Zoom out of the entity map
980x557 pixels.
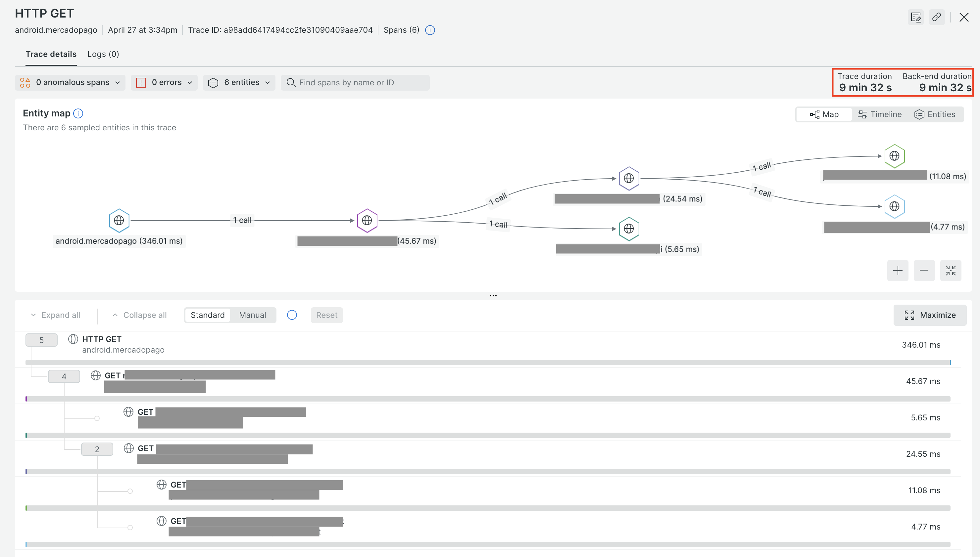tap(924, 271)
